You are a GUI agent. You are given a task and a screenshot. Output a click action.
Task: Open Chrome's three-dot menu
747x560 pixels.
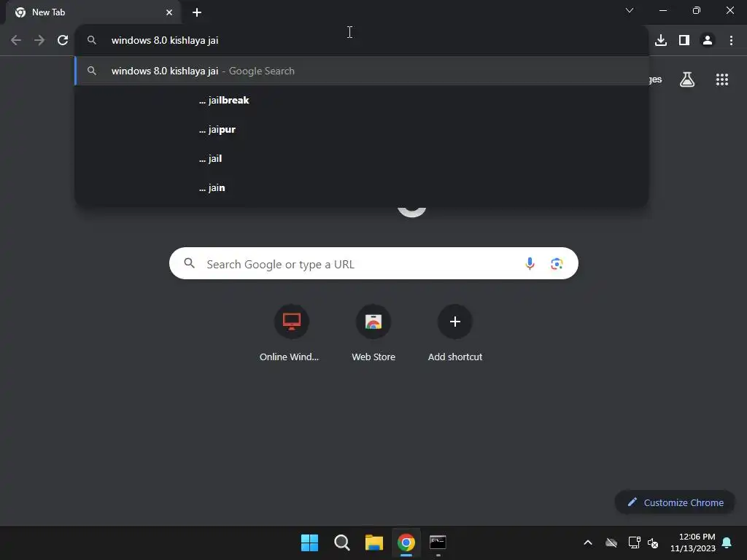(731, 41)
